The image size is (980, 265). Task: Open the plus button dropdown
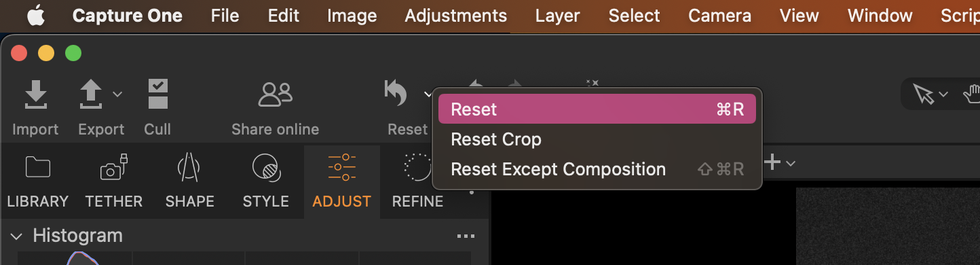click(780, 162)
